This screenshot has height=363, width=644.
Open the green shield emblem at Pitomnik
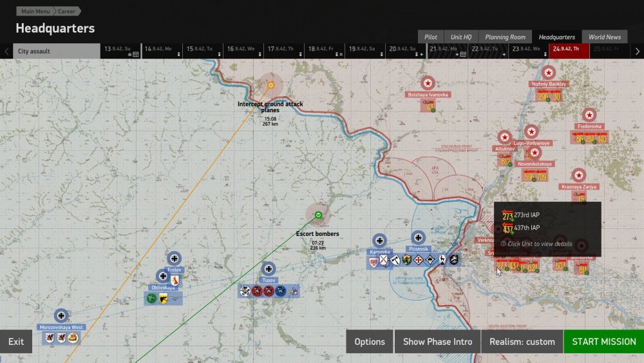[406, 260]
